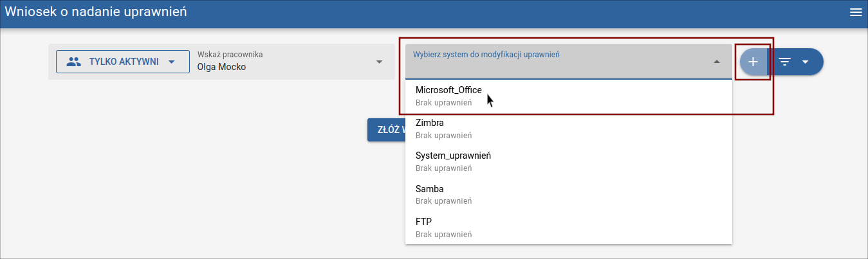Click the Wniosek o nadanie uprawnień title
This screenshot has width=868, height=259.
(97, 13)
